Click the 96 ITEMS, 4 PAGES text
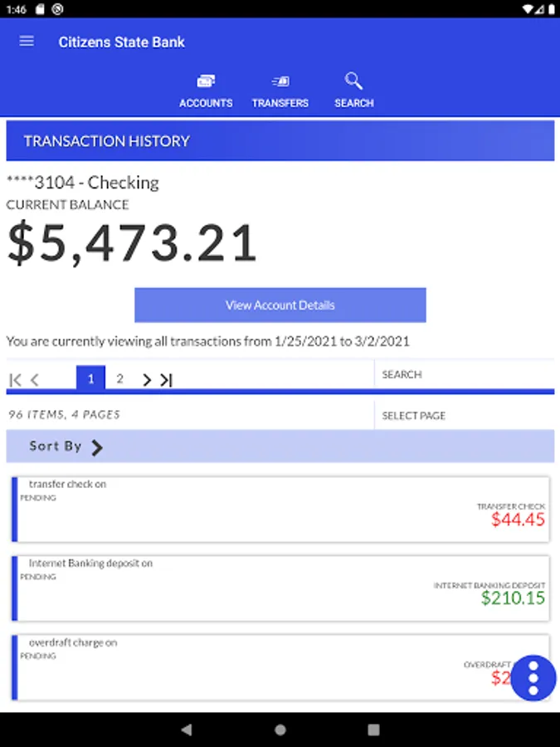 [x=64, y=414]
